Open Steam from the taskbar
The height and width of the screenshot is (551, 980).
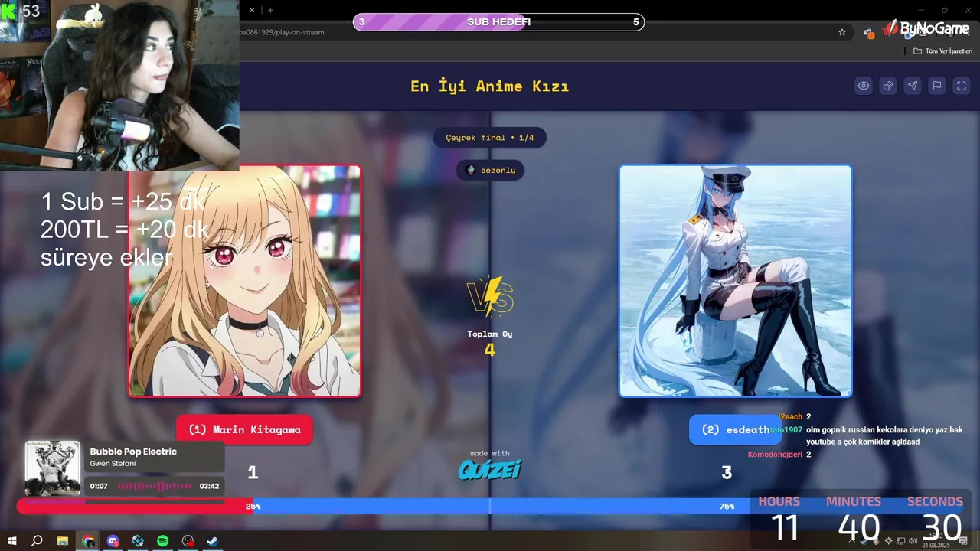pos(213,541)
